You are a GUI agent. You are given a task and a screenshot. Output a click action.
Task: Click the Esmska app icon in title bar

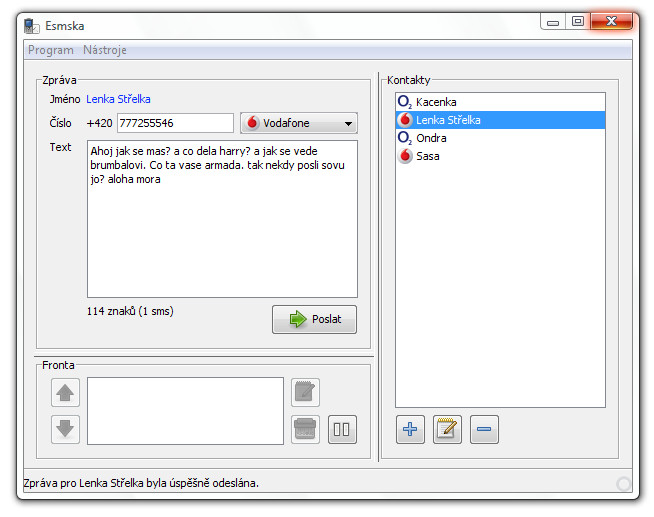coord(32,26)
